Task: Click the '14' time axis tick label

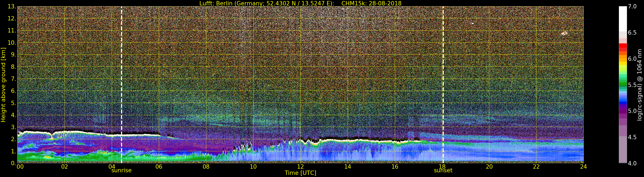Action: click(x=347, y=166)
